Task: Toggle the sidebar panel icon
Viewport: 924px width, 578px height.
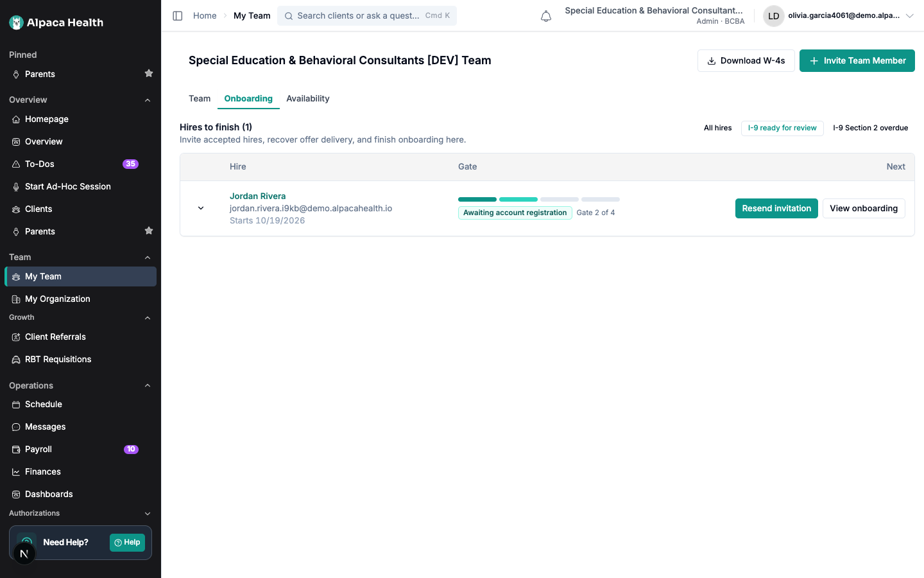Action: pyautogui.click(x=178, y=15)
